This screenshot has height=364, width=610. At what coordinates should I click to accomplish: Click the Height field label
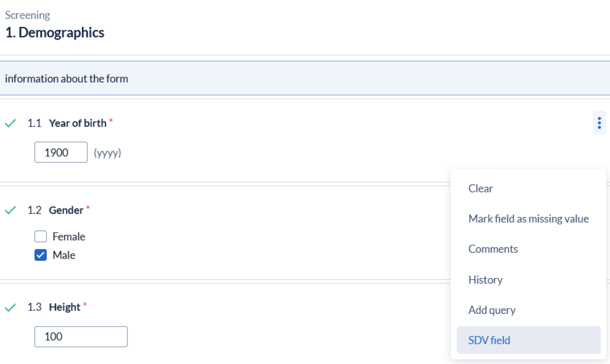click(65, 308)
